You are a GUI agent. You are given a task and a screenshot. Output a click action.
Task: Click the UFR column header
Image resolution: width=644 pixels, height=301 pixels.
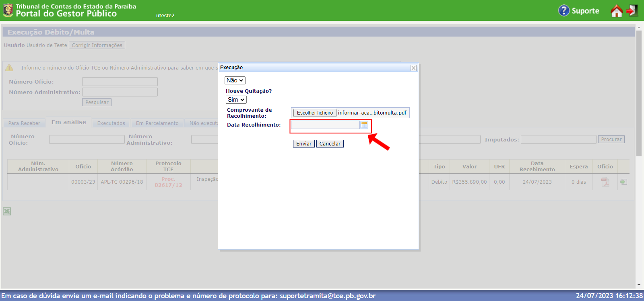click(500, 166)
